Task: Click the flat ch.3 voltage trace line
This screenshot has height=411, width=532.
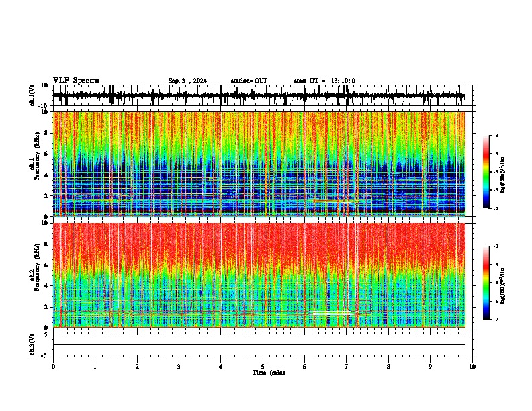Action: pos(259,345)
